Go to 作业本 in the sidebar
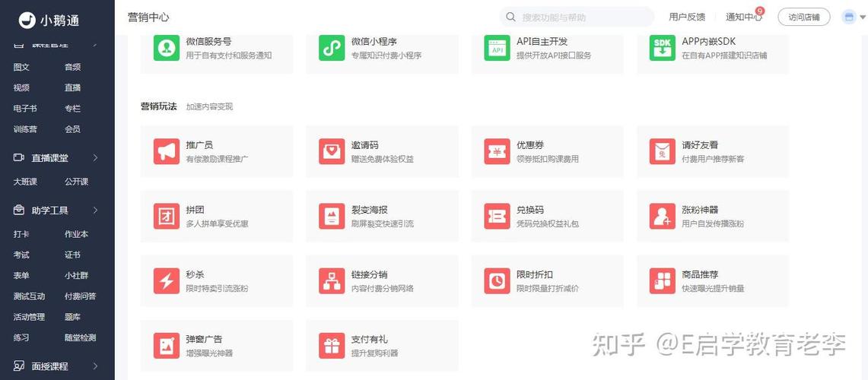 point(76,234)
